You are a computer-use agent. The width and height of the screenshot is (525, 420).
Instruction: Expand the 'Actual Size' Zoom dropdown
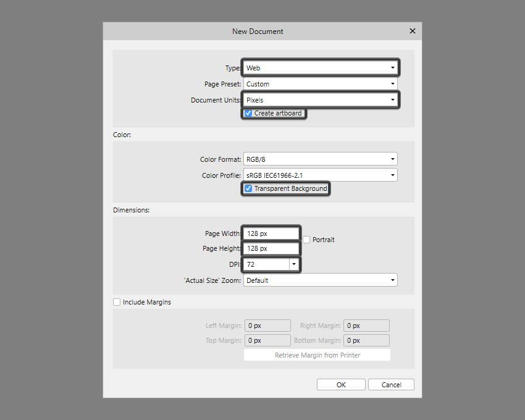click(x=320, y=280)
